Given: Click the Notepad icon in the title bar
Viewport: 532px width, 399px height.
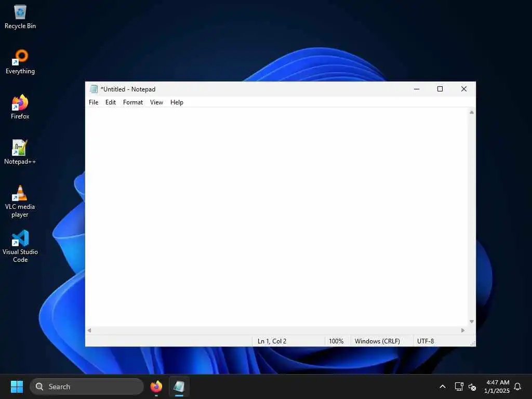Looking at the screenshot, I should (94, 89).
